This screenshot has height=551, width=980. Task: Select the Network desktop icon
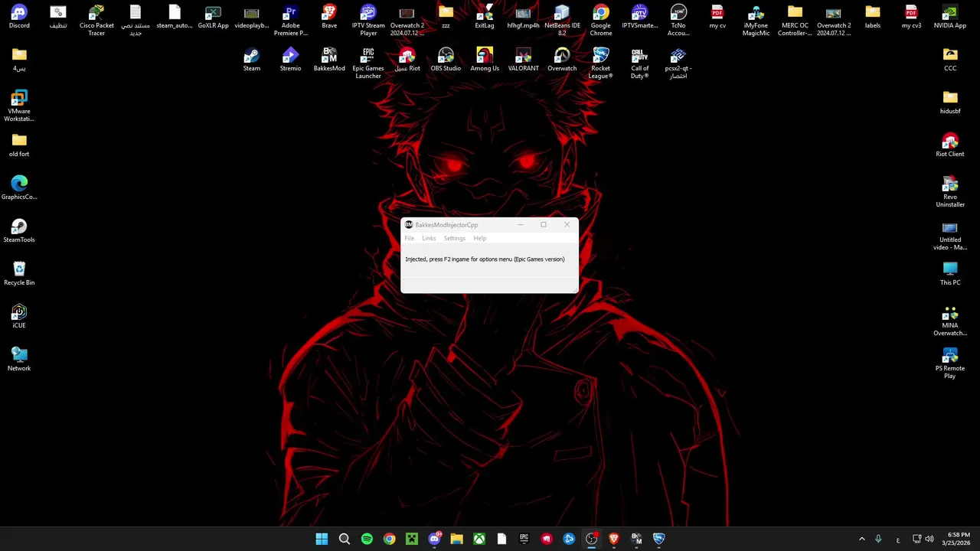coord(19,360)
